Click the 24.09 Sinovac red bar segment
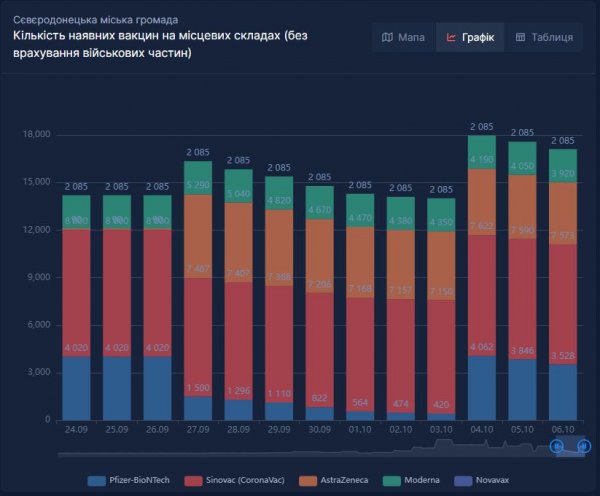This screenshot has width=600, height=496. click(77, 293)
